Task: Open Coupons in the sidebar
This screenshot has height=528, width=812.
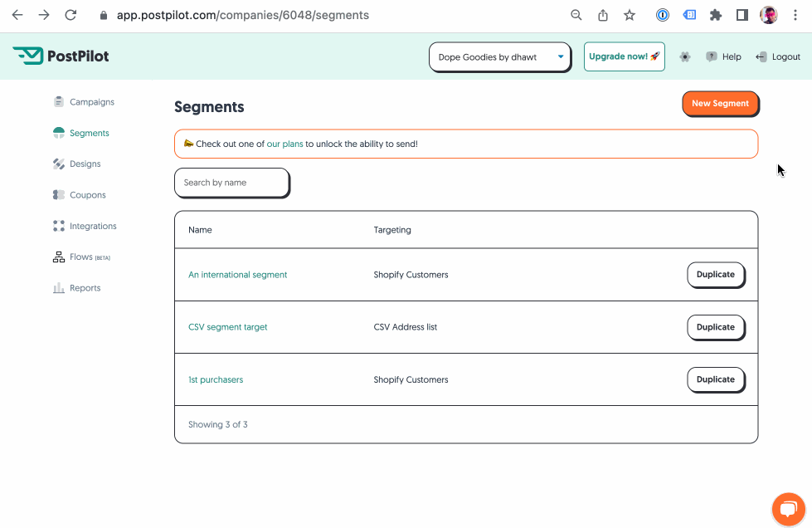Action: 80,195
